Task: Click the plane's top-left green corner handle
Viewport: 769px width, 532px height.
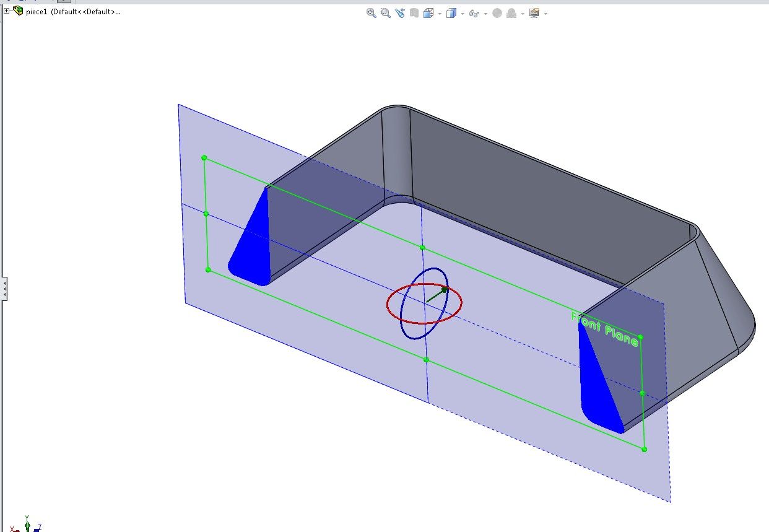Action: 204,158
